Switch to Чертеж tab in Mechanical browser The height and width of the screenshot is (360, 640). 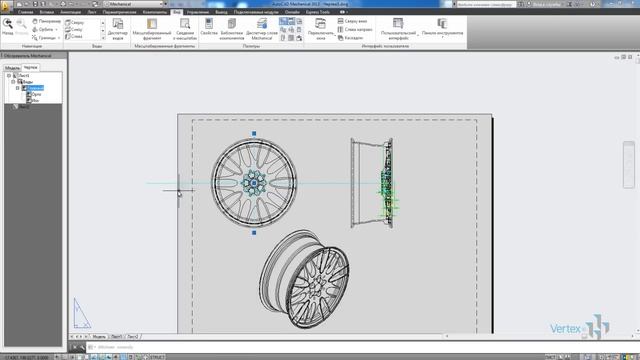31,67
